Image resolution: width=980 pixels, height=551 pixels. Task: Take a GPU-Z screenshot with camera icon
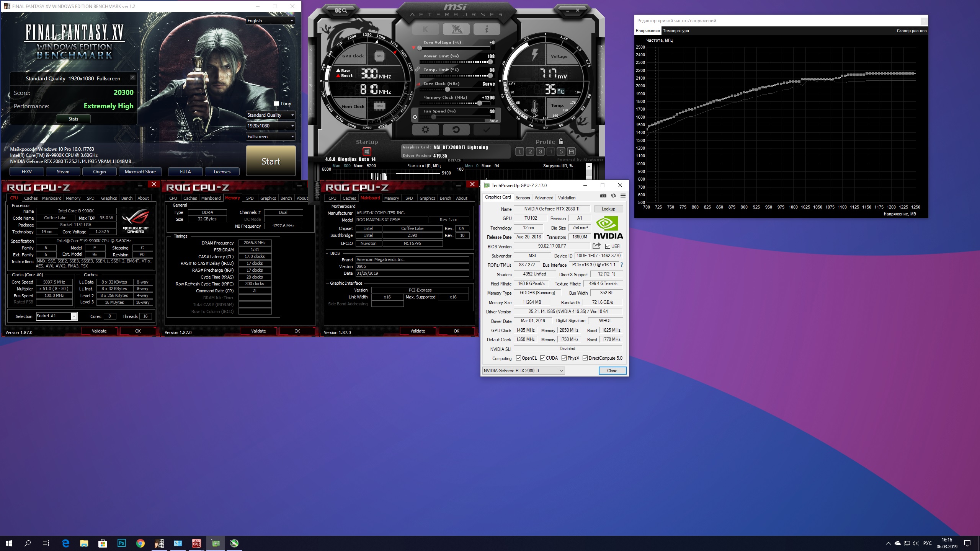tap(603, 196)
